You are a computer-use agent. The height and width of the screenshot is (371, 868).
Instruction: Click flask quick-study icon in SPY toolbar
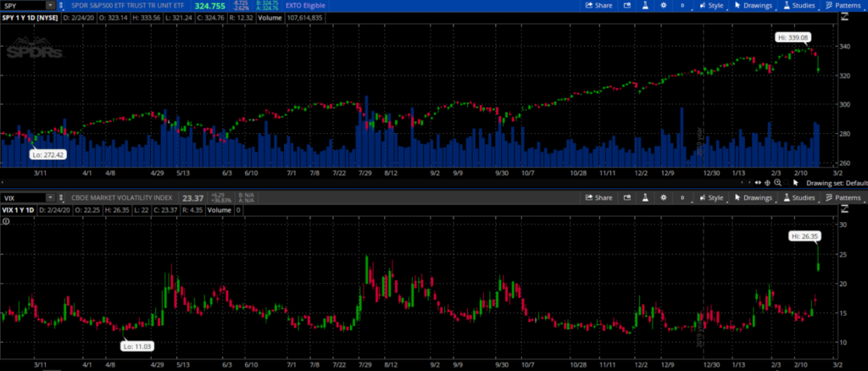tap(645, 6)
